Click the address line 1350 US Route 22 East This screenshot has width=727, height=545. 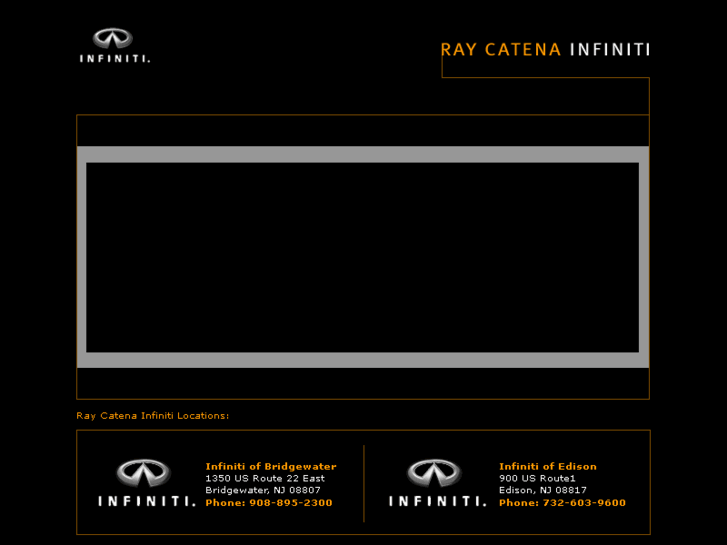(265, 478)
